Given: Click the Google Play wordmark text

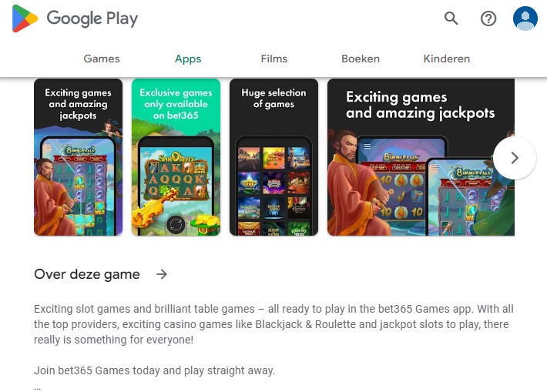Looking at the screenshot, I should (92, 18).
